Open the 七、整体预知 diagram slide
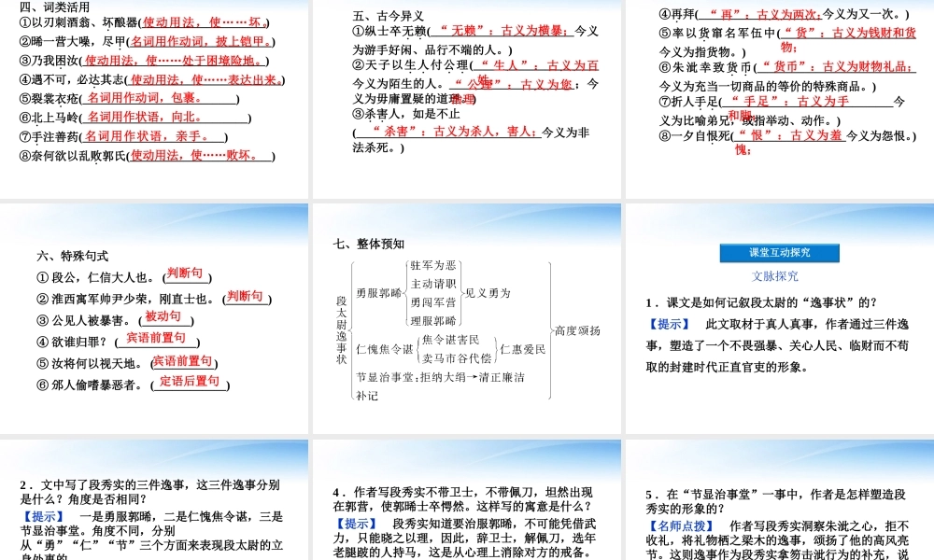The width and height of the screenshot is (934, 560). coord(467,317)
